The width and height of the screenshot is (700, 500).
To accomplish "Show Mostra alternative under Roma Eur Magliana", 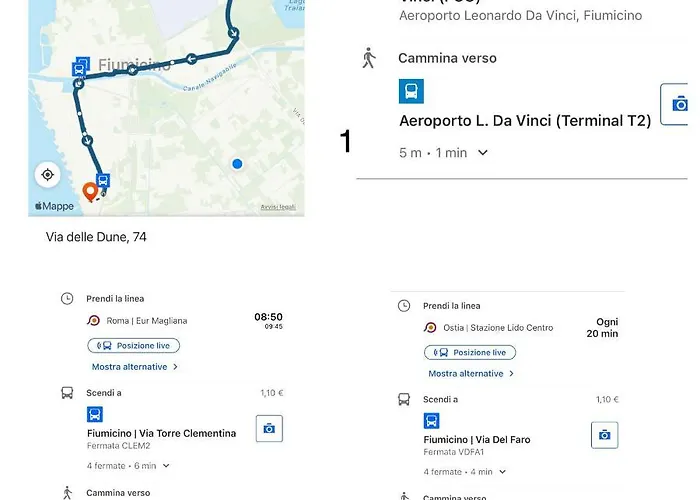I will pyautogui.click(x=134, y=367).
